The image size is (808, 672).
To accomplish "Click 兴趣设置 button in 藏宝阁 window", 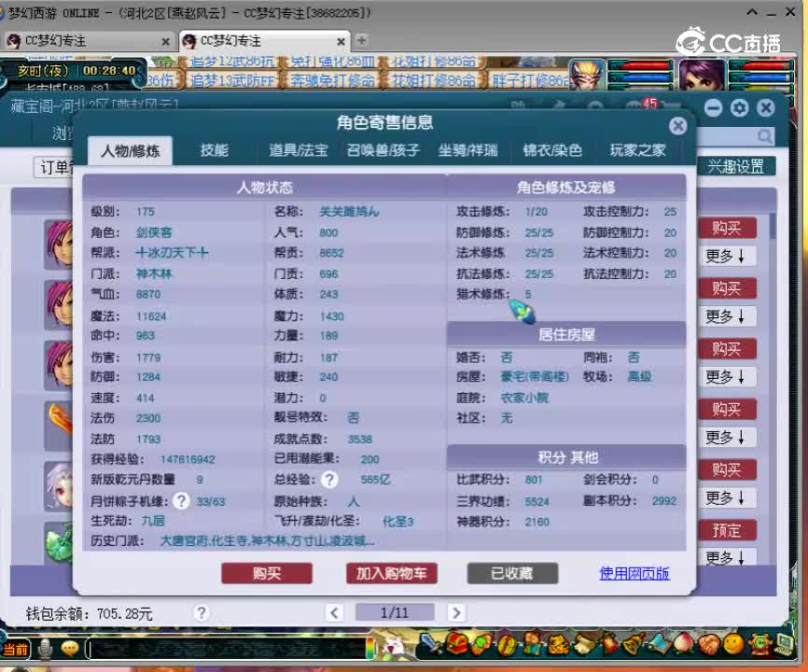I will pyautogui.click(x=735, y=166).
